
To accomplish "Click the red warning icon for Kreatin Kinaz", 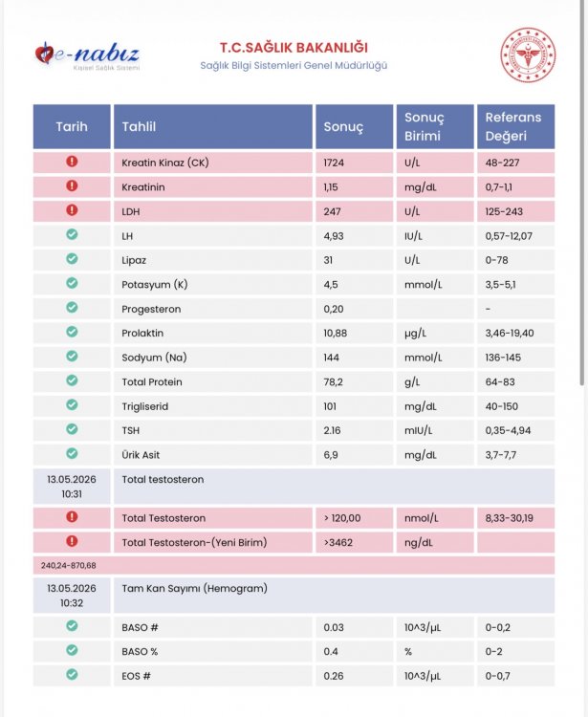I will tap(72, 162).
